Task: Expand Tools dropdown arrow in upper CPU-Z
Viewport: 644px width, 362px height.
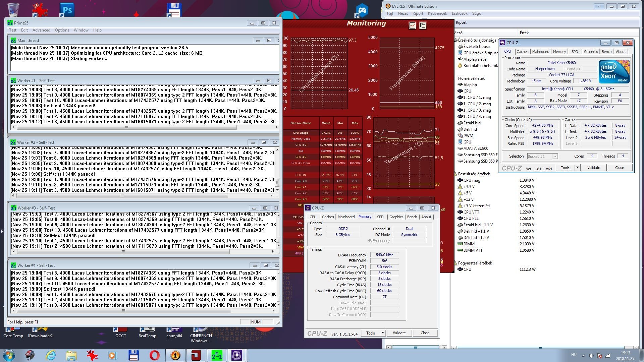Action: pos(577,168)
